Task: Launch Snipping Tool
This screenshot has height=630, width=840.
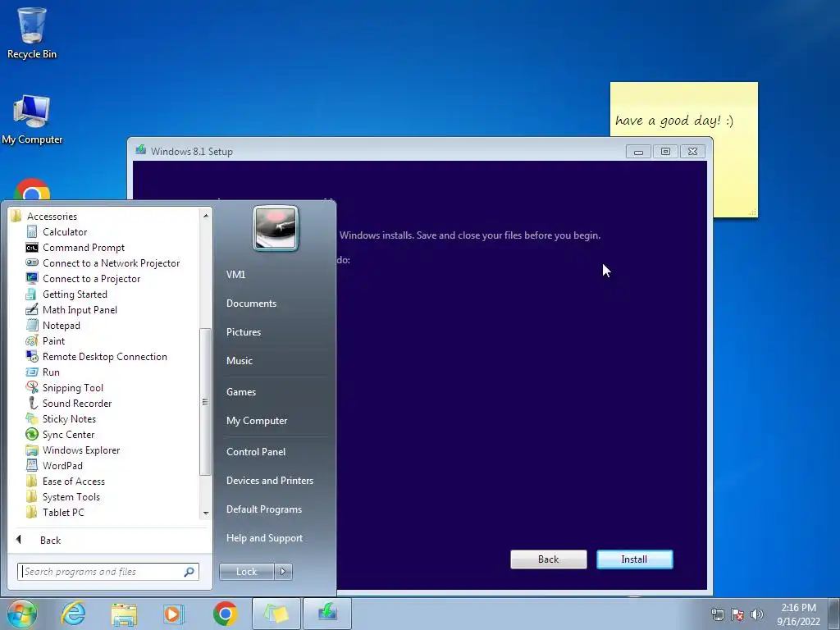Action: [x=72, y=387]
